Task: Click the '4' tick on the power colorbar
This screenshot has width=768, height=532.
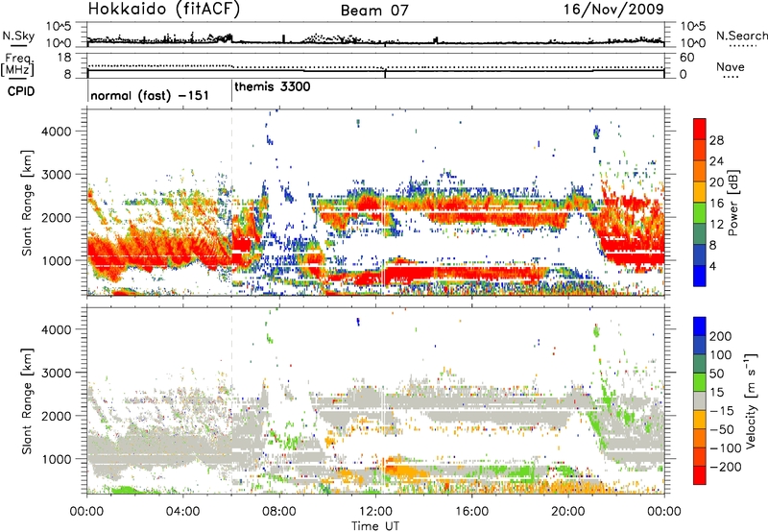Action: tap(713, 267)
